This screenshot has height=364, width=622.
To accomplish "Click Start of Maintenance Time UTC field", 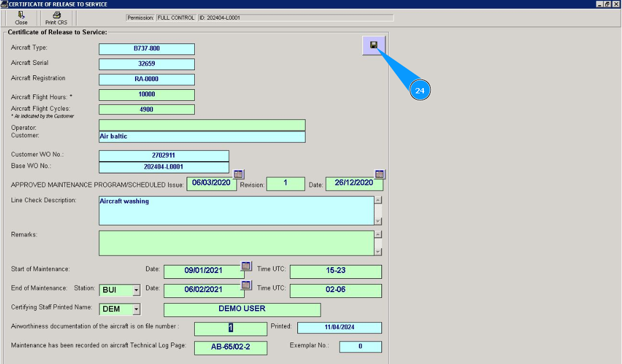I will click(336, 272).
